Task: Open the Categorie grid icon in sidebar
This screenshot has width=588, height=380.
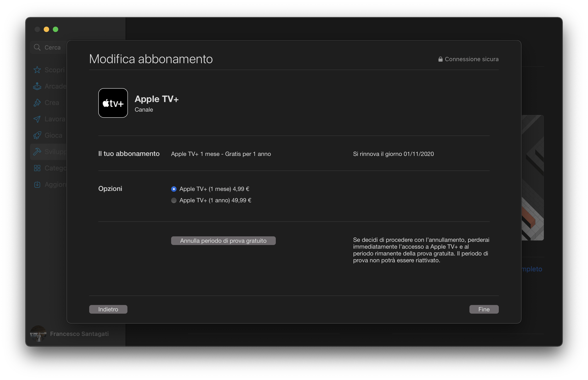Action: coord(37,168)
